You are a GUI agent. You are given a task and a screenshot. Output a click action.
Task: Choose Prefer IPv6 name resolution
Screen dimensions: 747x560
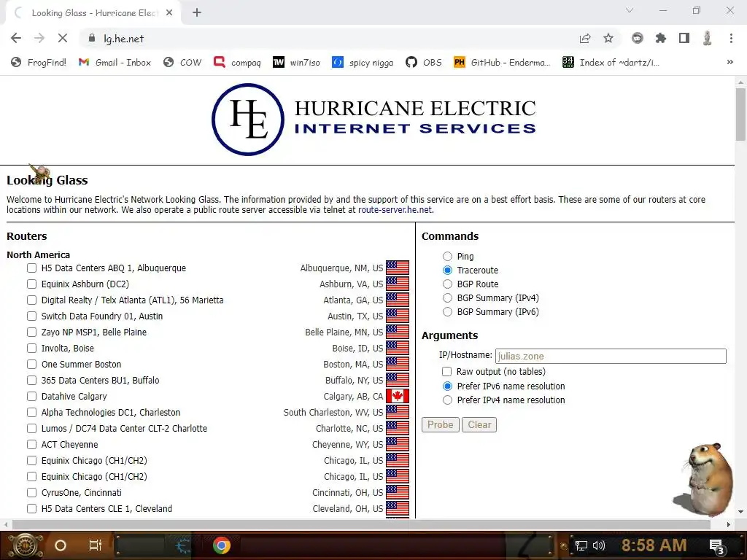447,386
